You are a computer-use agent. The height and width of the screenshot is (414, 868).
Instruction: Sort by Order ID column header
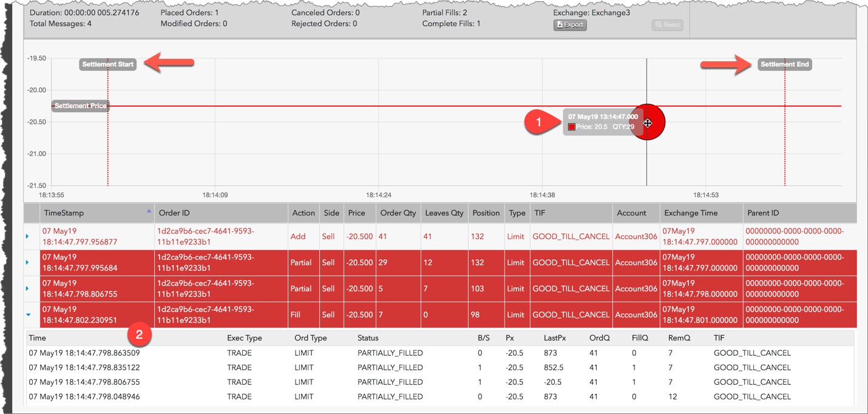[x=174, y=213]
